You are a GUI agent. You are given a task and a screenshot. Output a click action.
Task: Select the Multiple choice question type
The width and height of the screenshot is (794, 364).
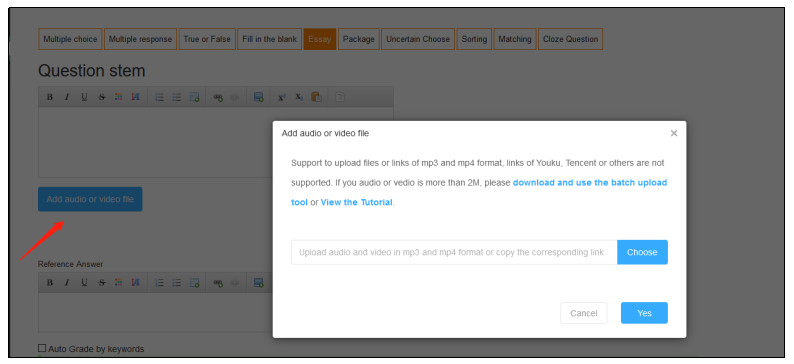click(70, 39)
